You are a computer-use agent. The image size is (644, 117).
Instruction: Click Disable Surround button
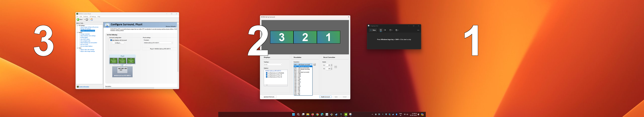[x=325, y=97]
